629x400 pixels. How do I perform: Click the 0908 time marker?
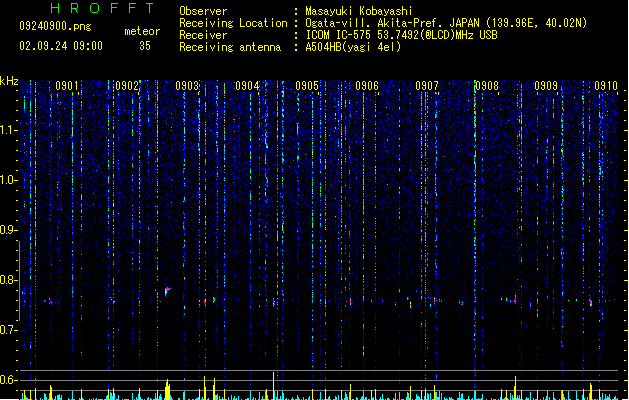pyautogui.click(x=487, y=86)
